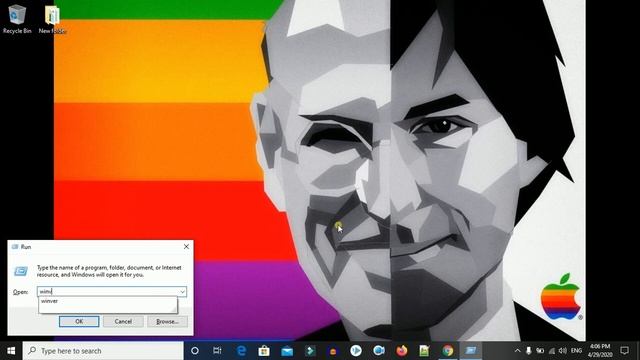
Task: Show hidden system tray icons
Action: [518, 351]
